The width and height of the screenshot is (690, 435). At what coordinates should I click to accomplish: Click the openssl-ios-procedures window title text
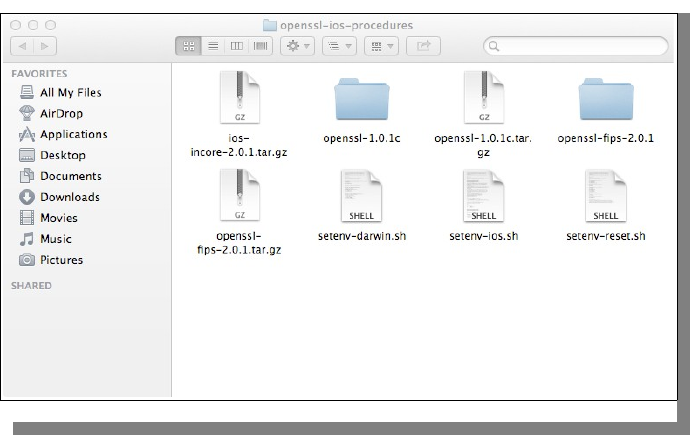347,26
